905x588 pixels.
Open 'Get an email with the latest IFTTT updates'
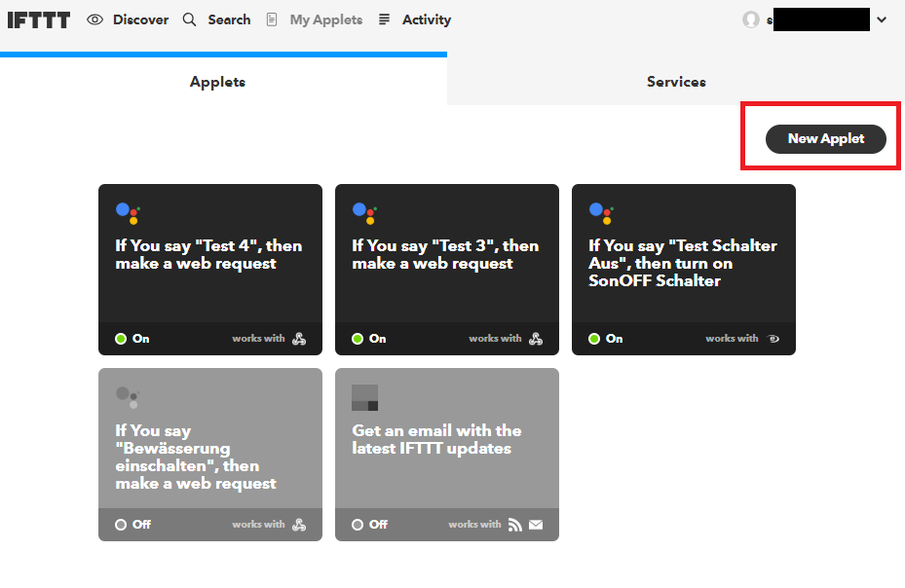point(436,439)
